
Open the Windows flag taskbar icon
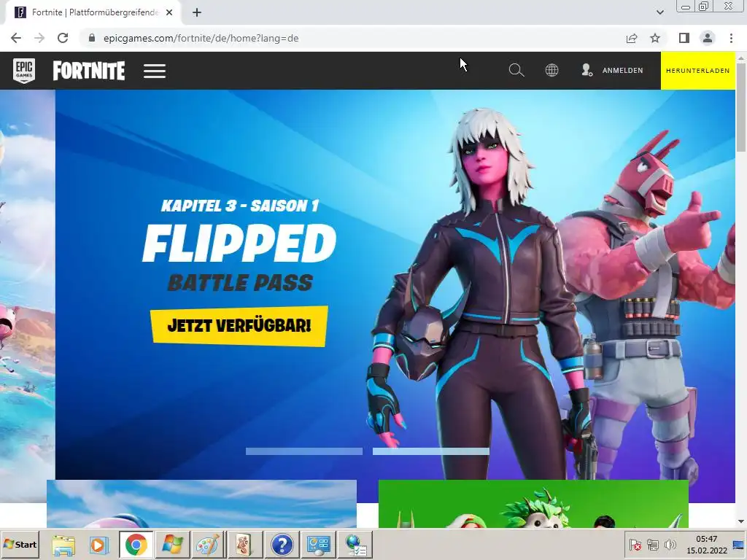[172, 545]
